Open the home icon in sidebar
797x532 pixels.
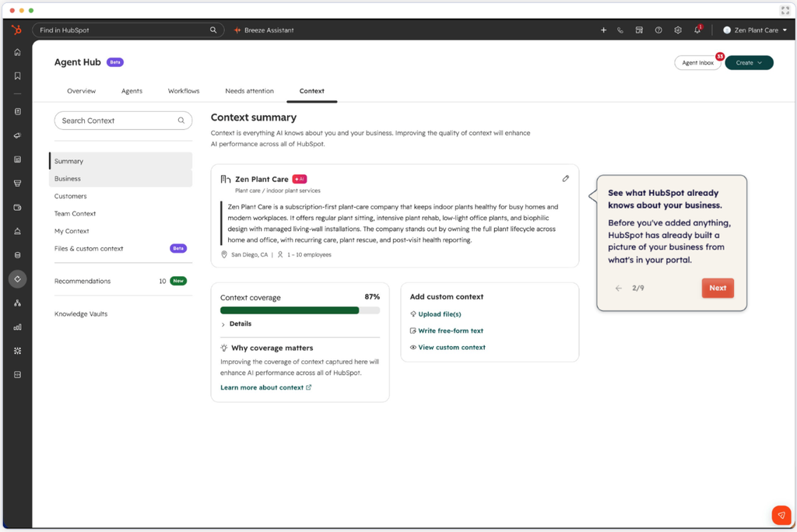(x=17, y=52)
